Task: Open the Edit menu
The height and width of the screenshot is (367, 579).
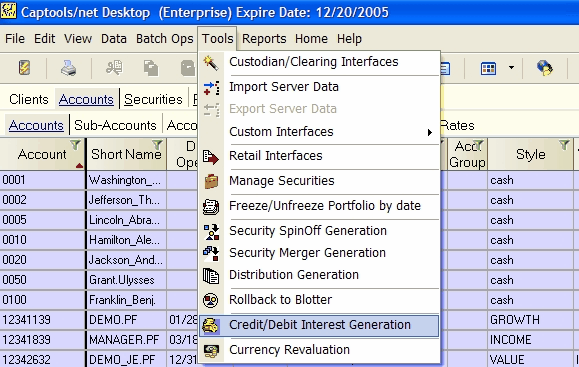Action: (44, 38)
